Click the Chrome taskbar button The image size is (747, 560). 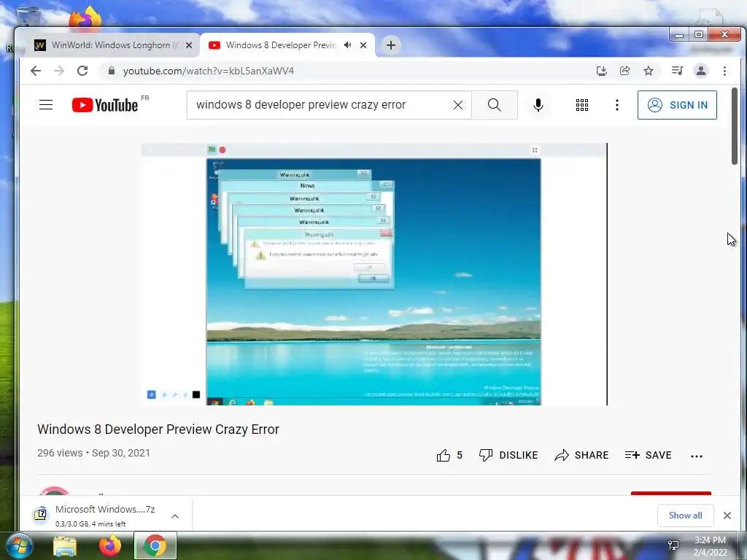point(155,545)
